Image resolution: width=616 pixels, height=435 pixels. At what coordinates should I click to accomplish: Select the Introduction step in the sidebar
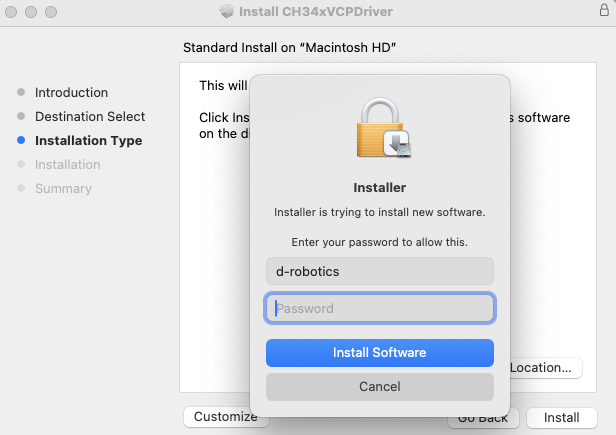tap(71, 93)
